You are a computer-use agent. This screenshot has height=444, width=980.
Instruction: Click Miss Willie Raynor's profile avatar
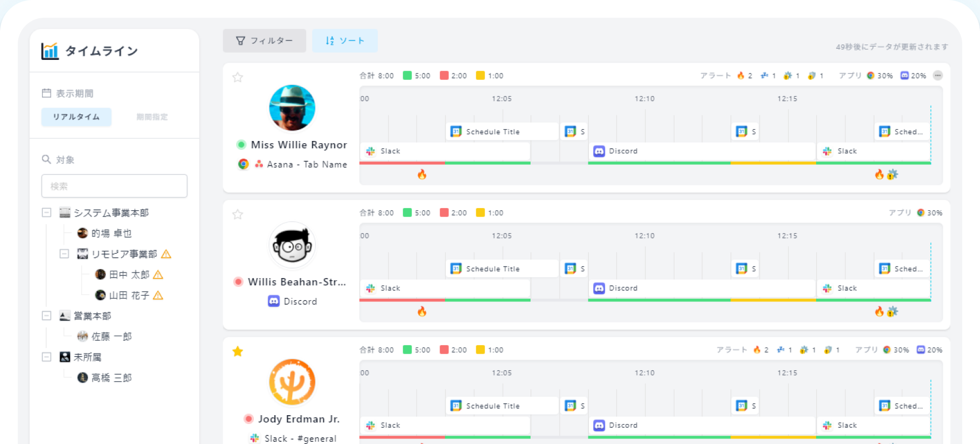292,108
